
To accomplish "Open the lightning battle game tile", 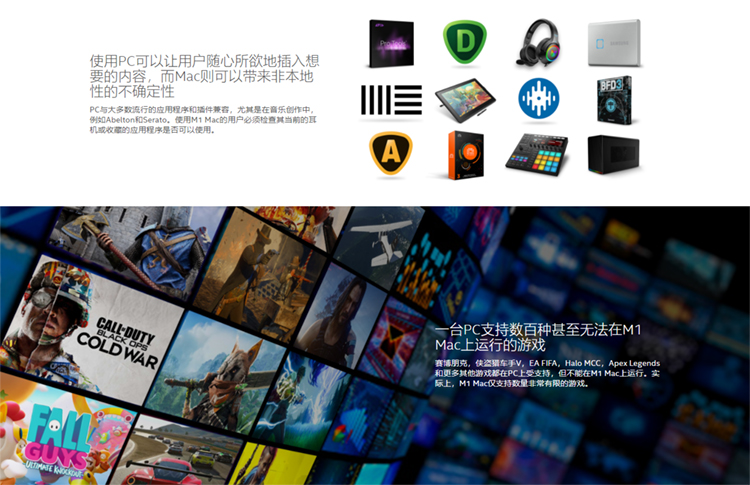I will pos(301,402).
